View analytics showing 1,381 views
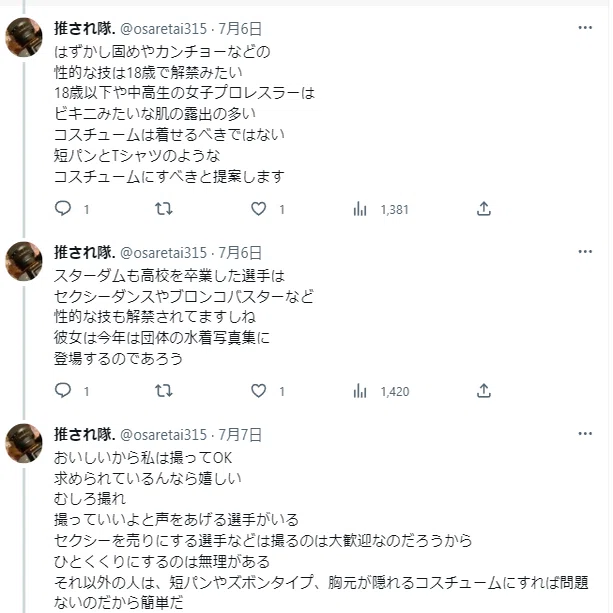The width and height of the screenshot is (613, 613). click(x=381, y=209)
